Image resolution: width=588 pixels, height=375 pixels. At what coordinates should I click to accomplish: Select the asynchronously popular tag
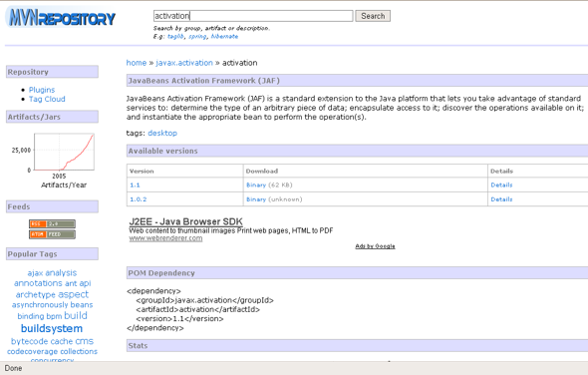(40, 305)
